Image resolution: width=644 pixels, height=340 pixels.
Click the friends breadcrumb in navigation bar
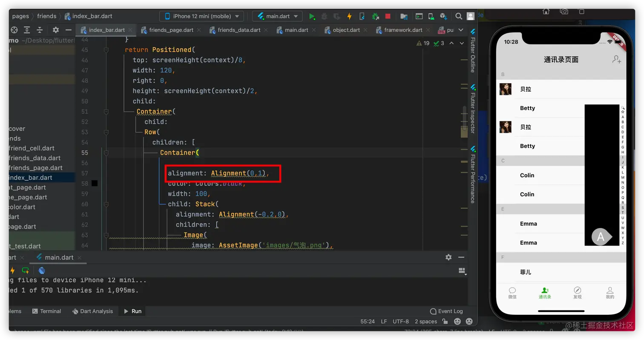tap(47, 16)
